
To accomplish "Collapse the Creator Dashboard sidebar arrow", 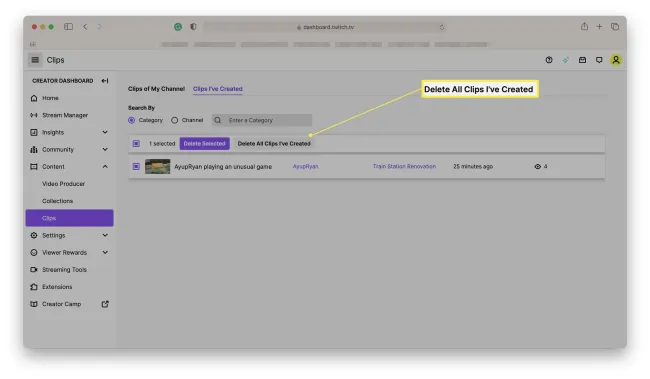I will [x=105, y=81].
